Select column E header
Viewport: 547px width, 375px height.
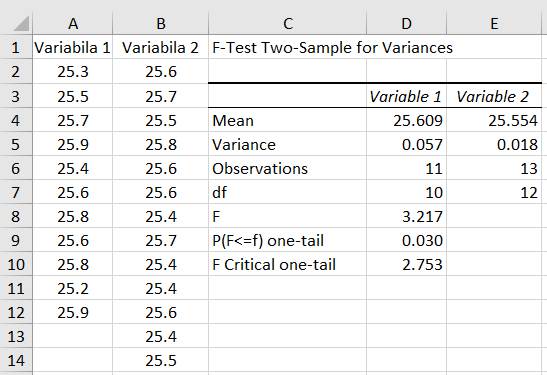coord(494,24)
